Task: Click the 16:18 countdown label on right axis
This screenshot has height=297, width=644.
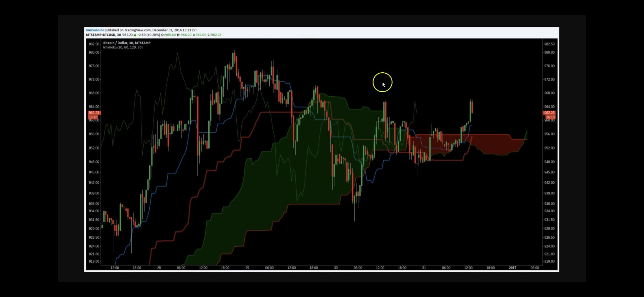Action: [x=550, y=117]
